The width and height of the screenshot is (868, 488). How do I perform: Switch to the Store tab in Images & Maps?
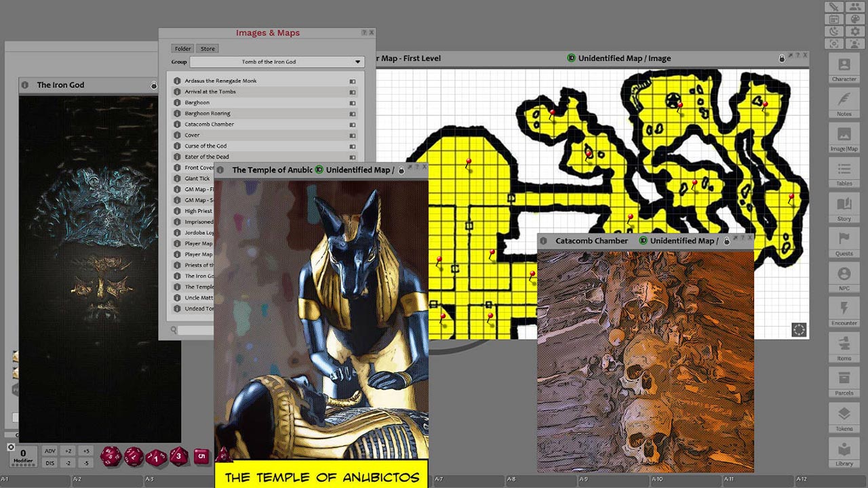click(207, 48)
